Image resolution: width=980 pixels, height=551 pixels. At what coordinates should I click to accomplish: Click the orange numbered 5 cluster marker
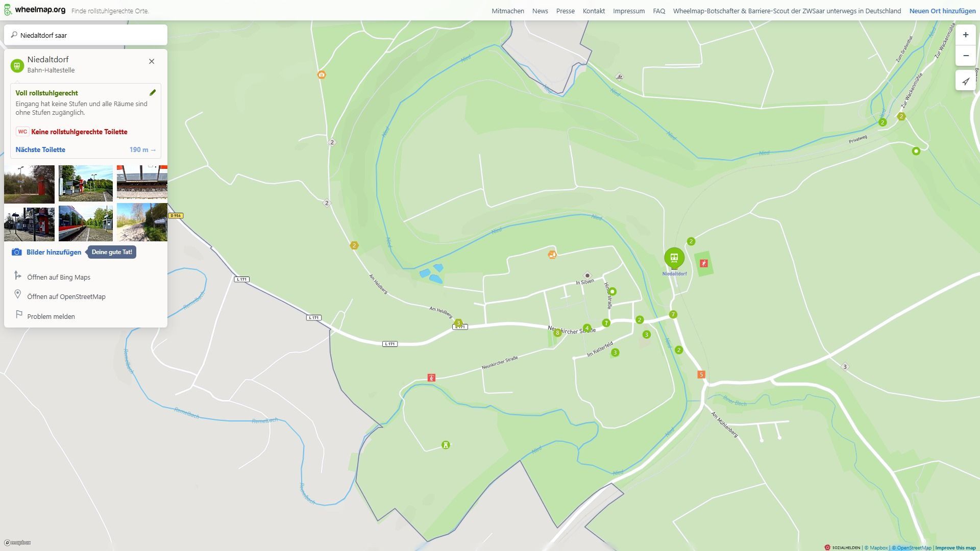701,374
